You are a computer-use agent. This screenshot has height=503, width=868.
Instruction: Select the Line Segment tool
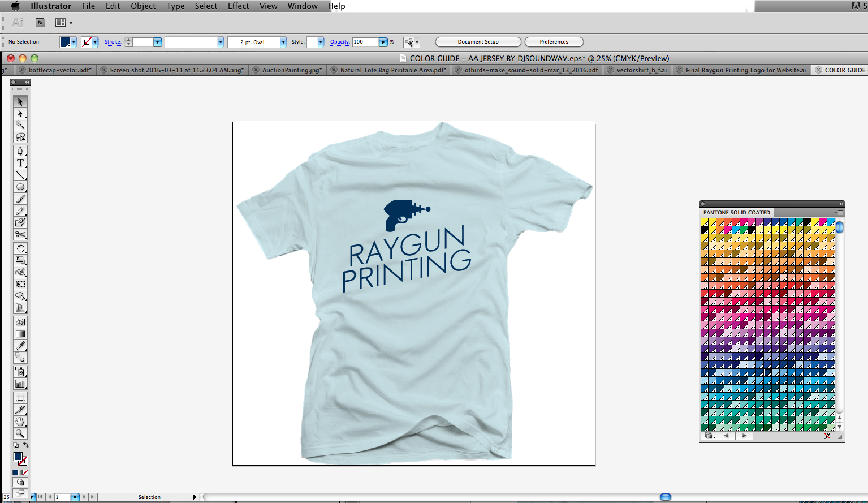pos(20,175)
